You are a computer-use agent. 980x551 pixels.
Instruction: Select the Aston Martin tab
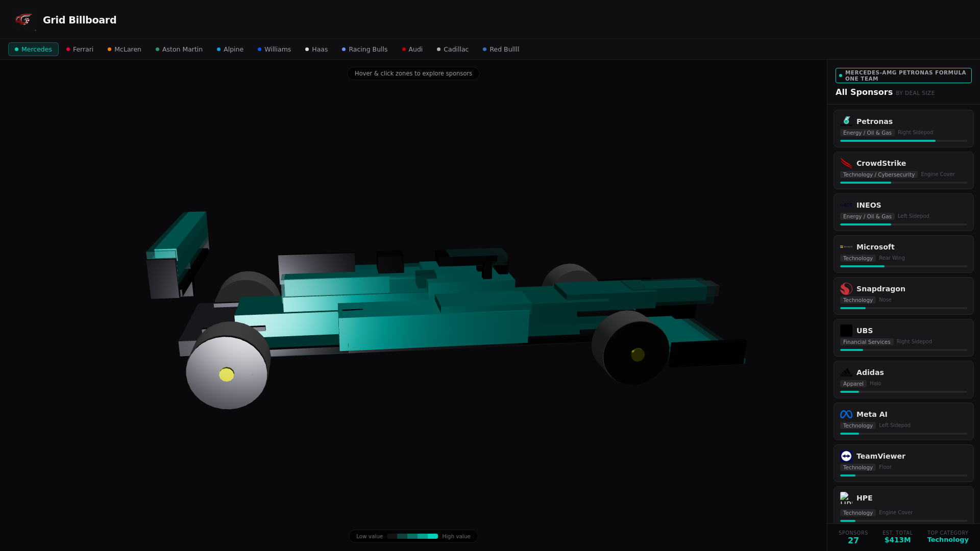tap(179, 49)
